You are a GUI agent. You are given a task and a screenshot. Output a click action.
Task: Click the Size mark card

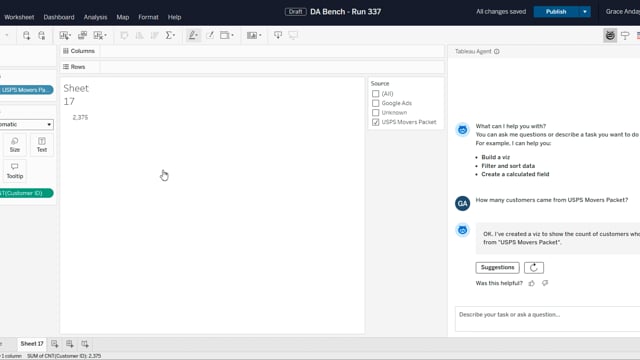[15, 144]
